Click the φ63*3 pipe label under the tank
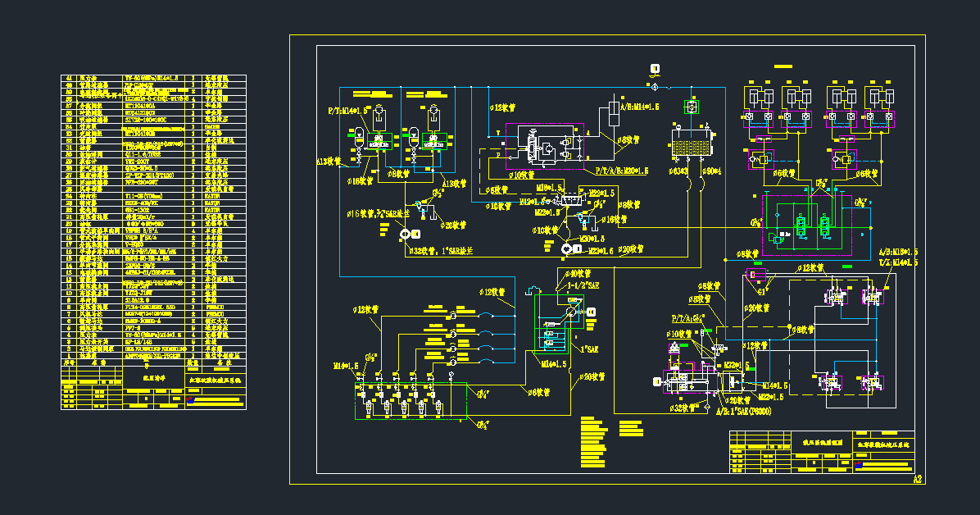This screenshot has width=980, height=515. 679,171
